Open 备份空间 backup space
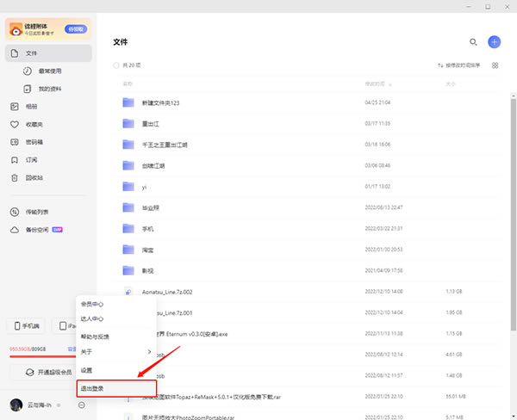Image resolution: width=517 pixels, height=420 pixels. click(34, 230)
